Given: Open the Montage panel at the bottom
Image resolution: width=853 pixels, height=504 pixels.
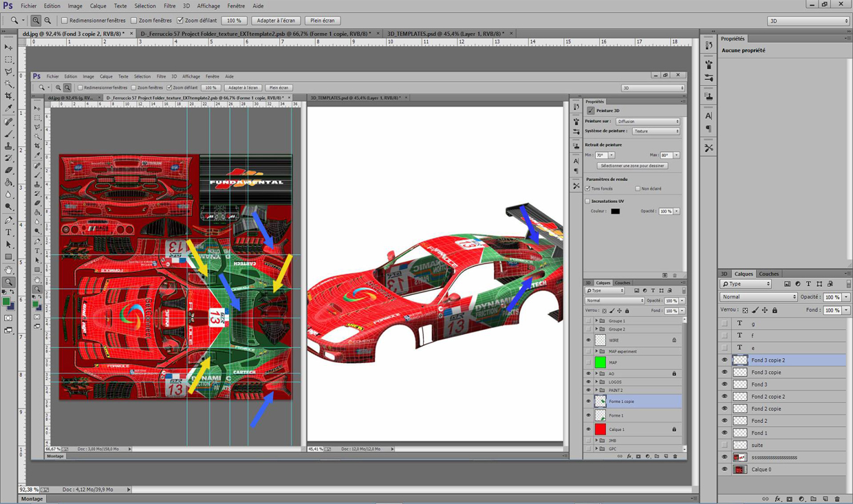Looking at the screenshot, I should click(x=32, y=498).
